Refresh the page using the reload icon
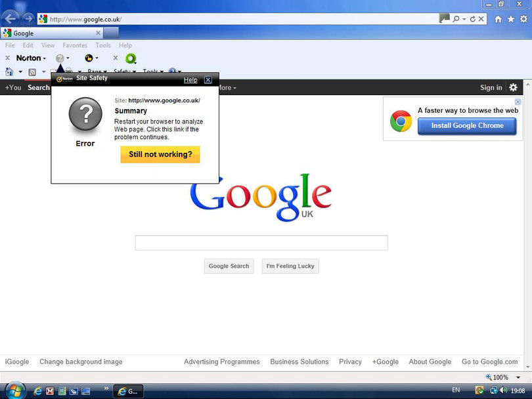 (472, 19)
